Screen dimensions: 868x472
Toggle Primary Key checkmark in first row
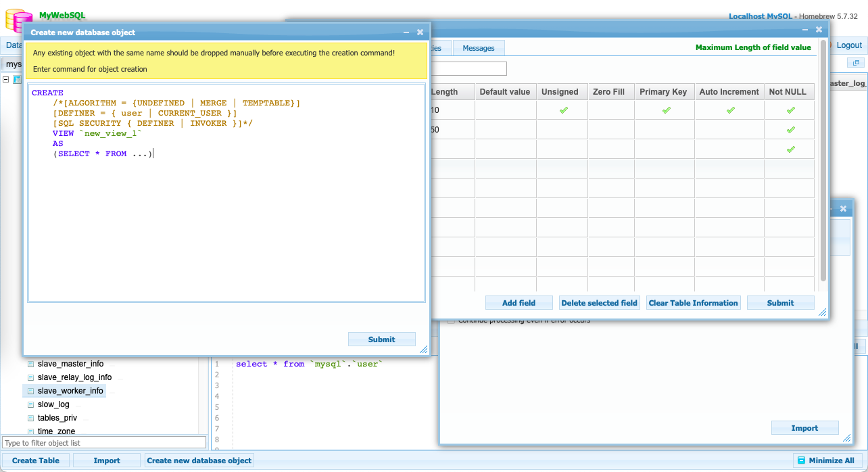(x=666, y=110)
